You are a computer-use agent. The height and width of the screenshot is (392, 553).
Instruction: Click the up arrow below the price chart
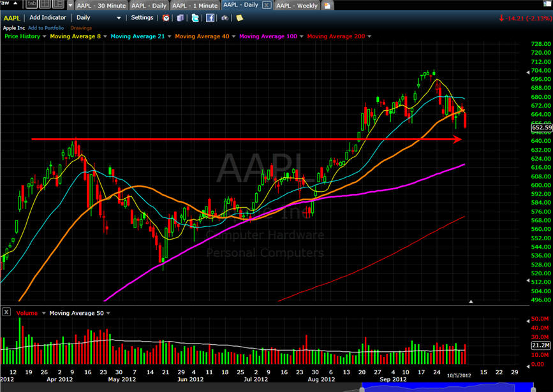pyautogui.click(x=471, y=301)
